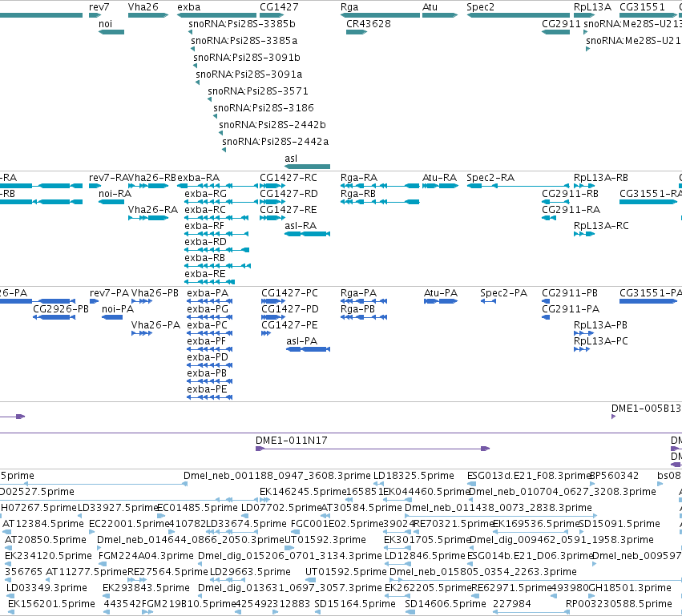Viewport: 682px width, 616px height.
Task: Click the CG2911-PA protein label
Action: click(571, 308)
